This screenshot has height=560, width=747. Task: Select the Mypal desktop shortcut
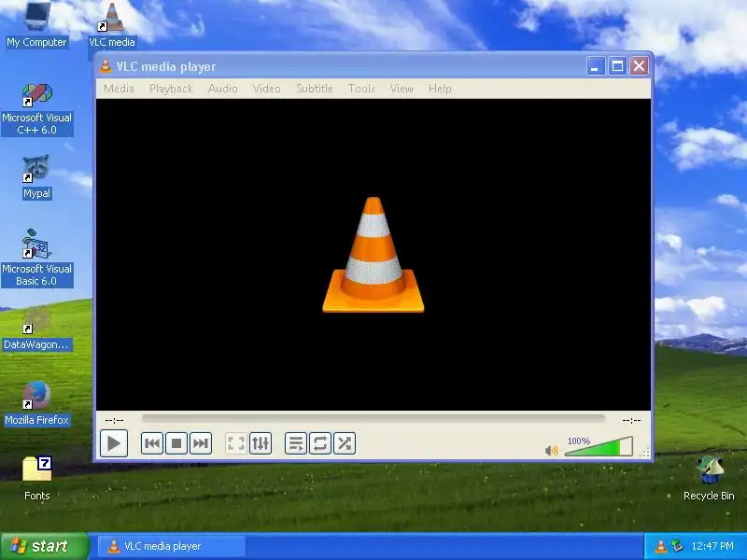click(x=36, y=177)
